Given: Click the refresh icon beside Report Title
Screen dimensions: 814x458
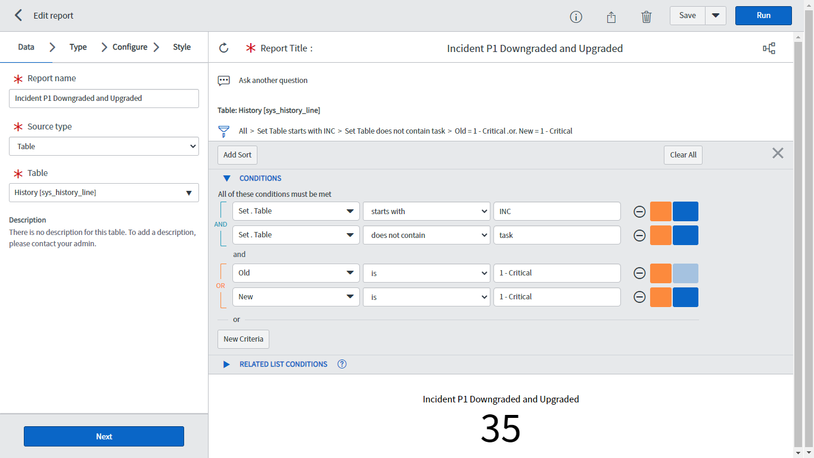Looking at the screenshot, I should pyautogui.click(x=224, y=48).
